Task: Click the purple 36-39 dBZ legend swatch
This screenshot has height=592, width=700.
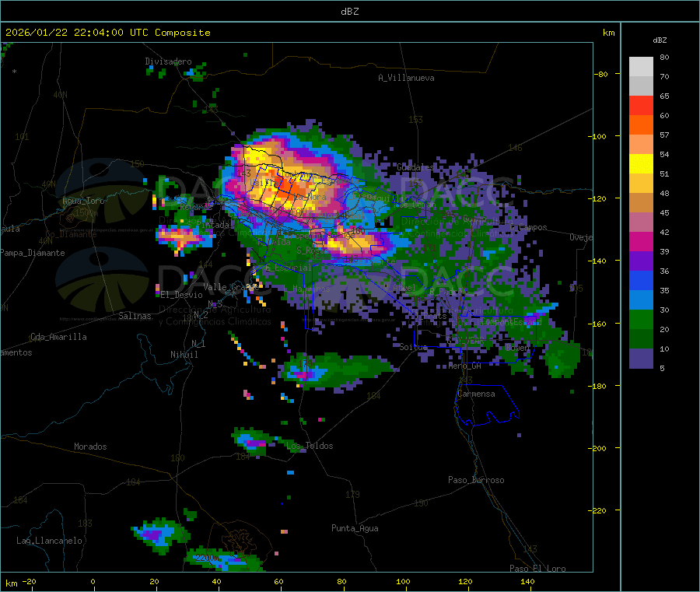Action: [x=641, y=261]
